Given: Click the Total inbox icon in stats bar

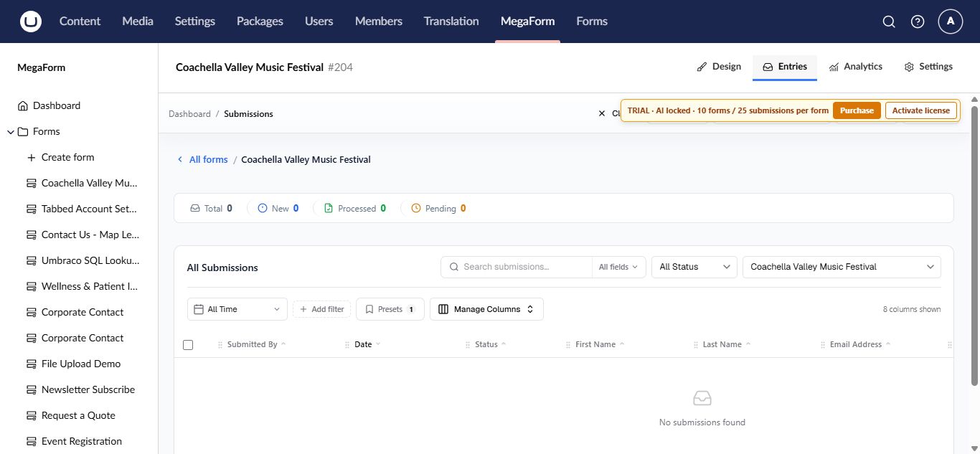Looking at the screenshot, I should [x=194, y=208].
